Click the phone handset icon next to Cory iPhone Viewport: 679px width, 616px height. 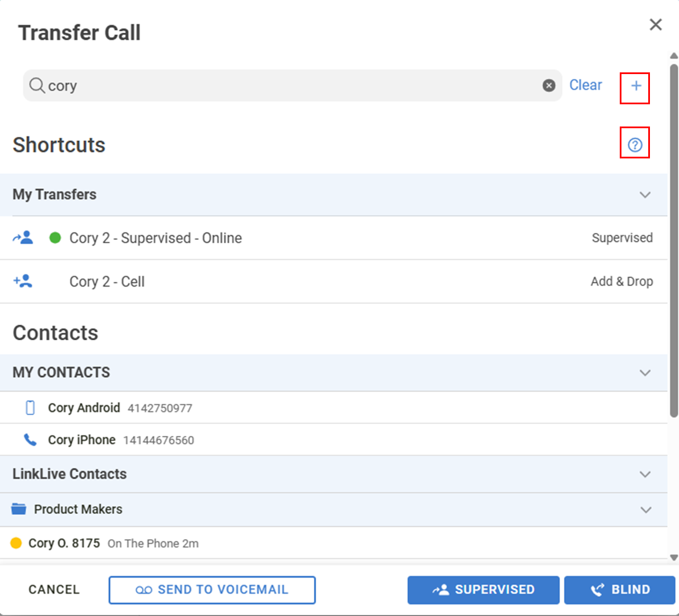[x=30, y=440]
